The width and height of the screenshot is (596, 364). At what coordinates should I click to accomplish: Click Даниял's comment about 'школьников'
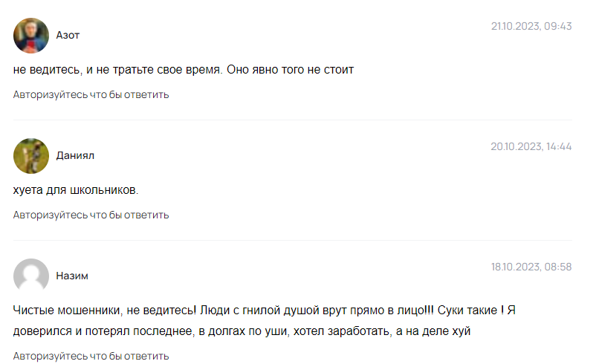pyautogui.click(x=76, y=190)
